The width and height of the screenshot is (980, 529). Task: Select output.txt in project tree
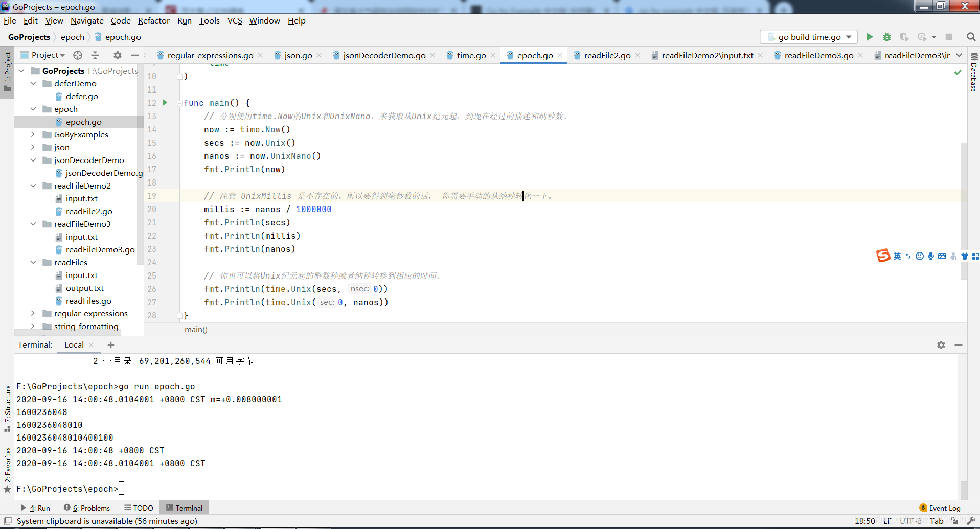84,288
